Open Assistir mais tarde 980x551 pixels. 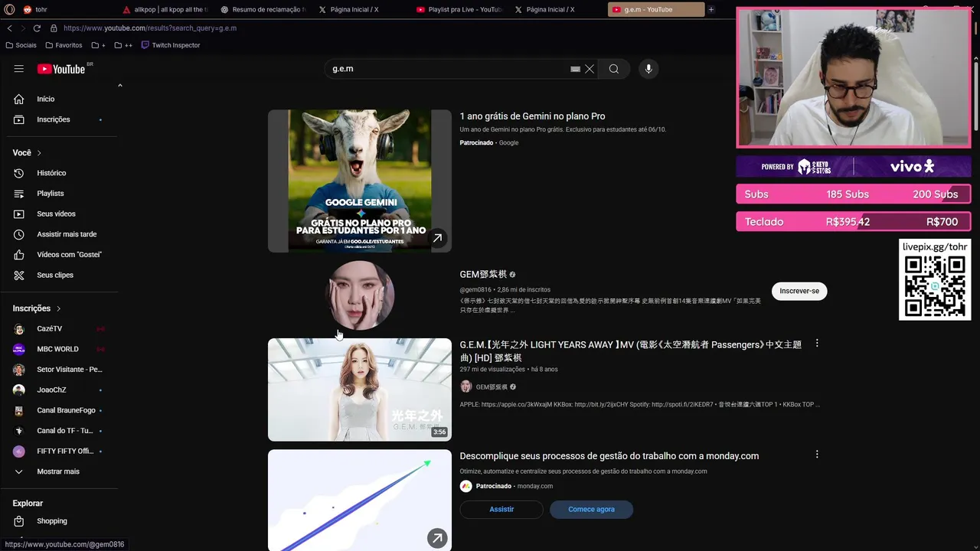click(60, 234)
